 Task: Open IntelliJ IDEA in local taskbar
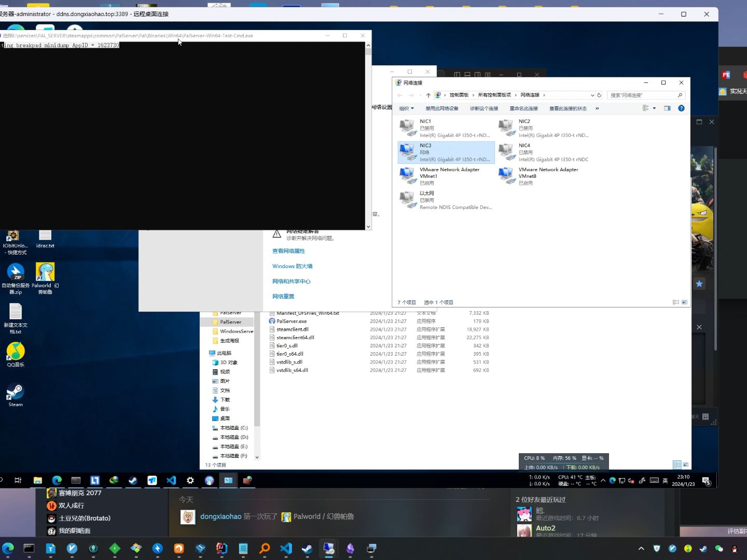(x=222, y=549)
